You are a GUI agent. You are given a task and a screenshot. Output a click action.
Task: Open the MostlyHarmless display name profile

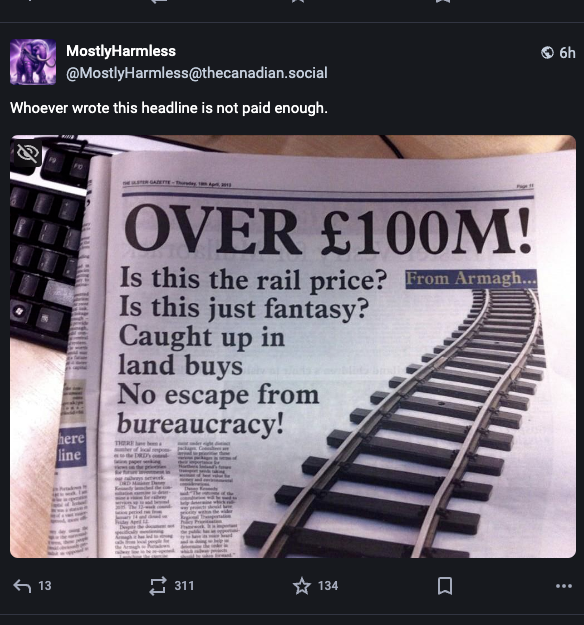[x=121, y=51]
